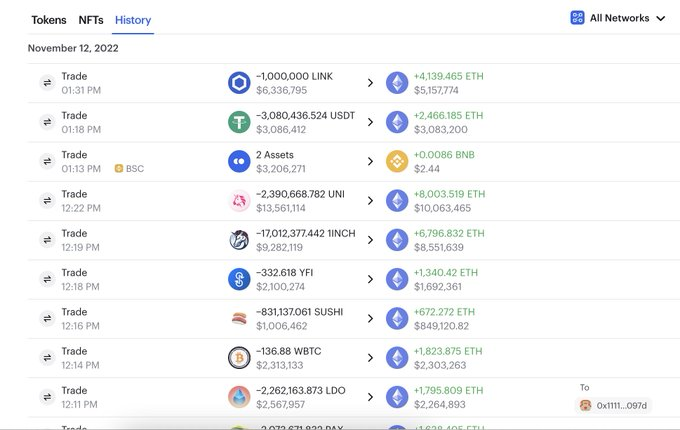Select the +672.272 ETH amount
Image resolution: width=680 pixels, height=430 pixels.
[444, 312]
